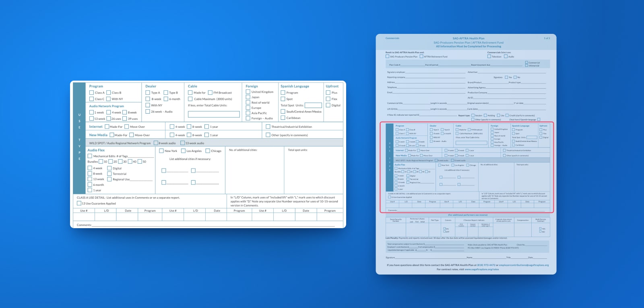Open employercontributions@sagaftraplans.org email link
Viewport: 644px width, 308px height.
[x=524, y=265]
